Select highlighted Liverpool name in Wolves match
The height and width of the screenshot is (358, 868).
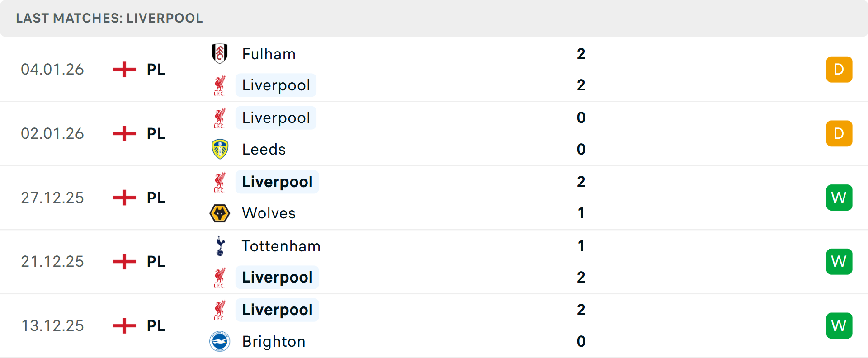pyautogui.click(x=277, y=182)
